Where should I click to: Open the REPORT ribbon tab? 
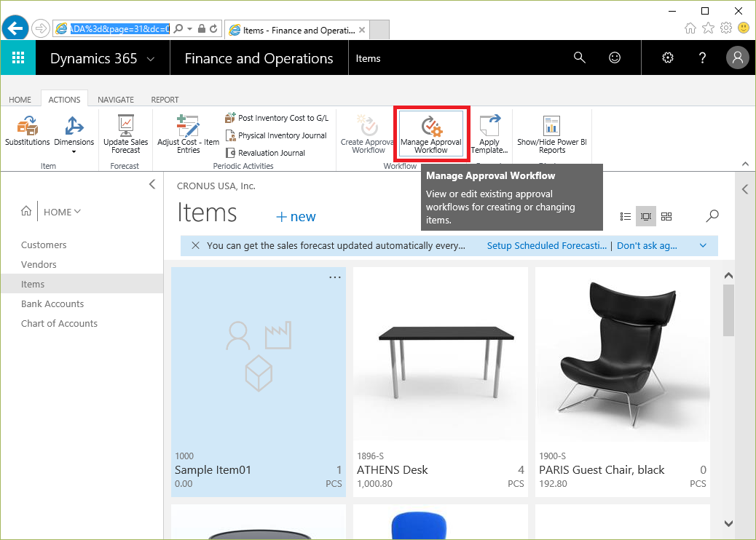click(165, 100)
